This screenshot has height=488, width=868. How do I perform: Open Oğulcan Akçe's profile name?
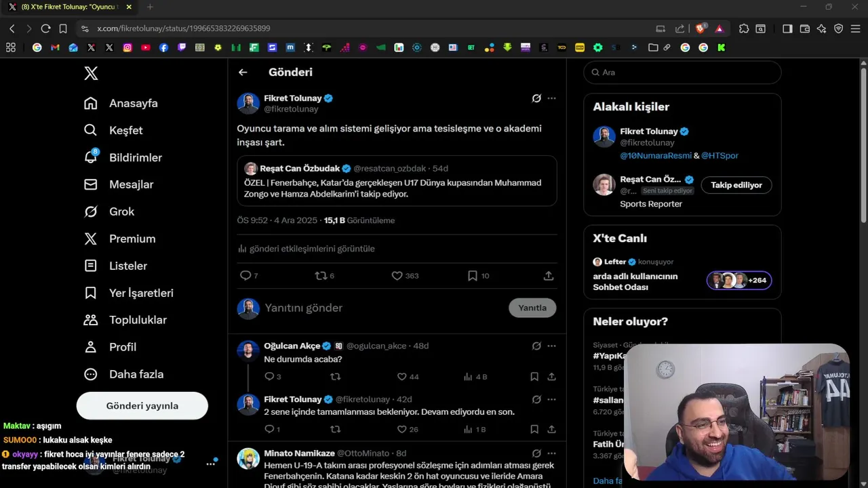tap(292, 346)
